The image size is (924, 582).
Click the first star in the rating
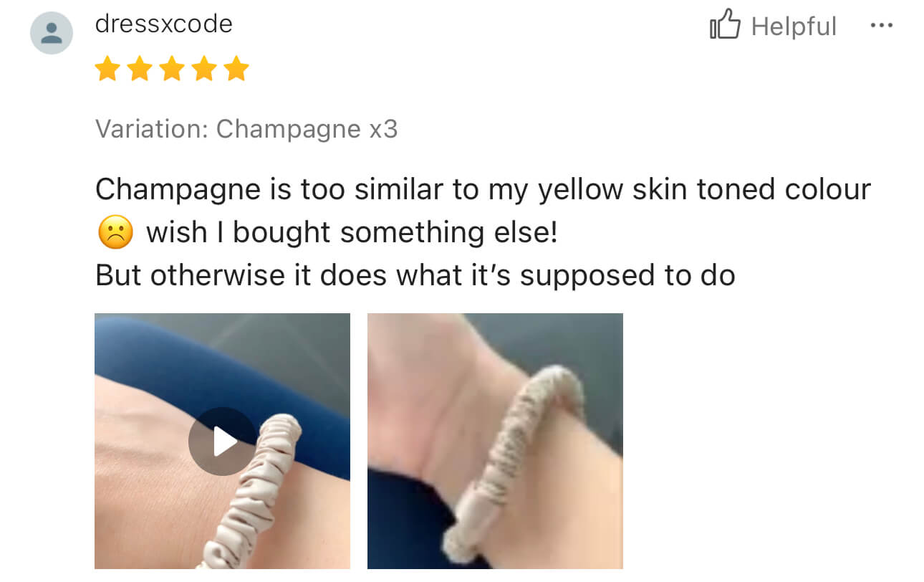pos(107,70)
